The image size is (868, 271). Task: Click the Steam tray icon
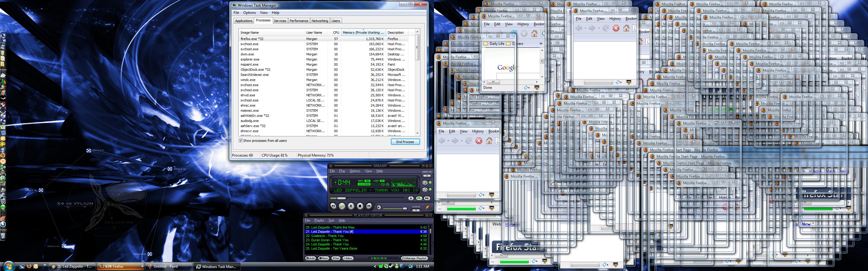(391, 266)
